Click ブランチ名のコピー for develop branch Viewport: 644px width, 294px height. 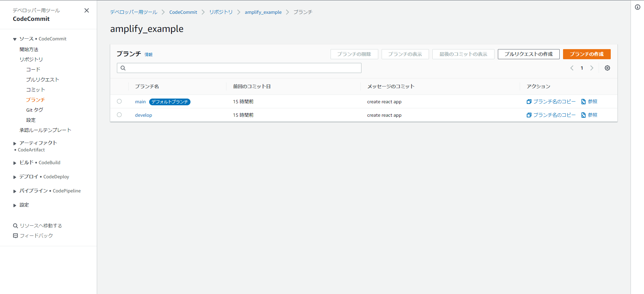(x=554, y=115)
